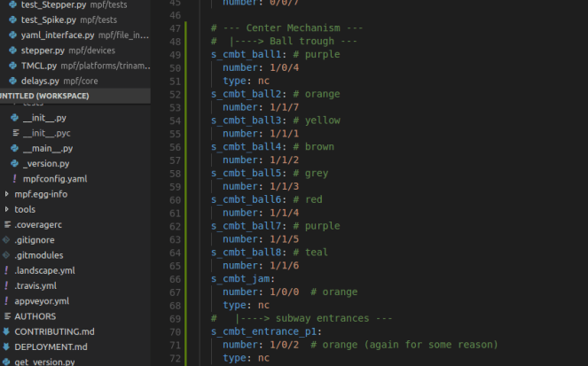Click 's_cmbt_entrance_p1' key text

263,332
